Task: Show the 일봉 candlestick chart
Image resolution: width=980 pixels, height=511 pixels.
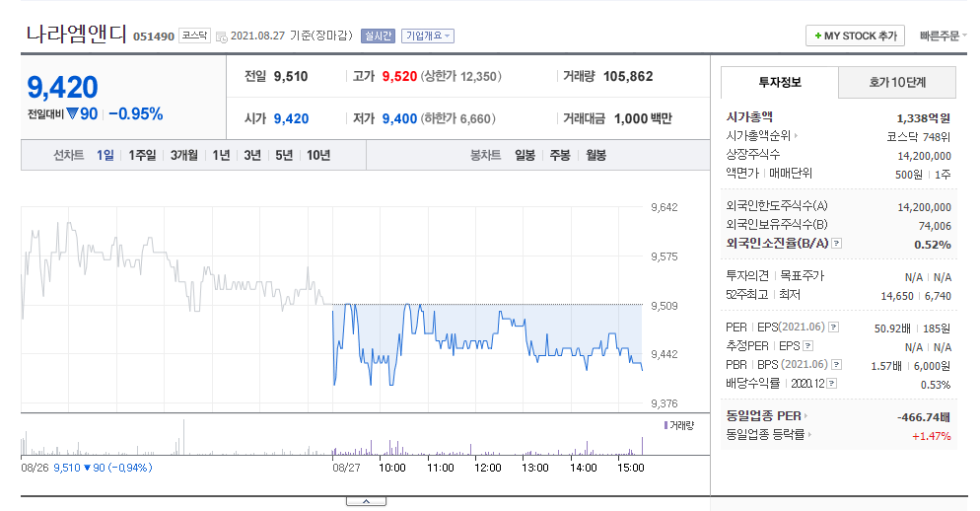Action: pos(525,155)
